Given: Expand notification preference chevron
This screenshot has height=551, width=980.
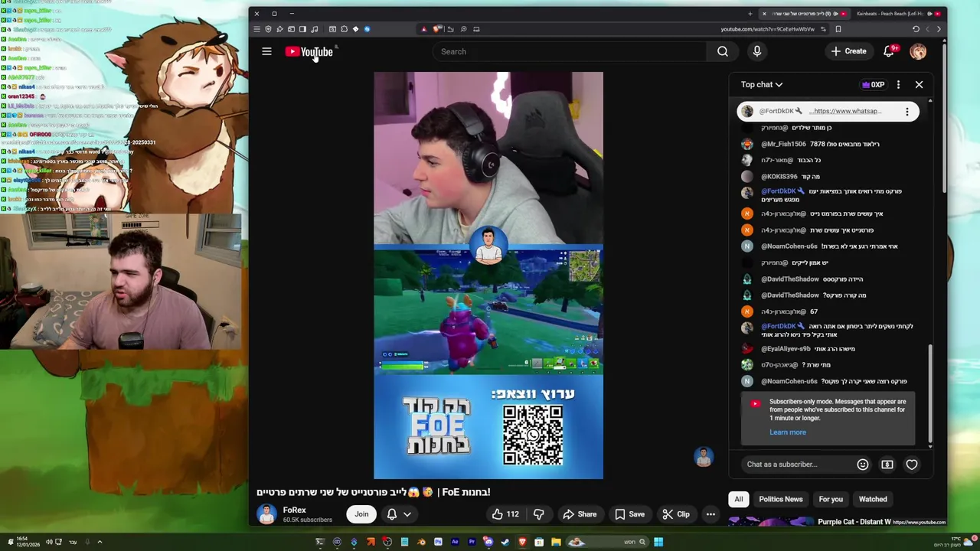Looking at the screenshot, I should click(407, 514).
